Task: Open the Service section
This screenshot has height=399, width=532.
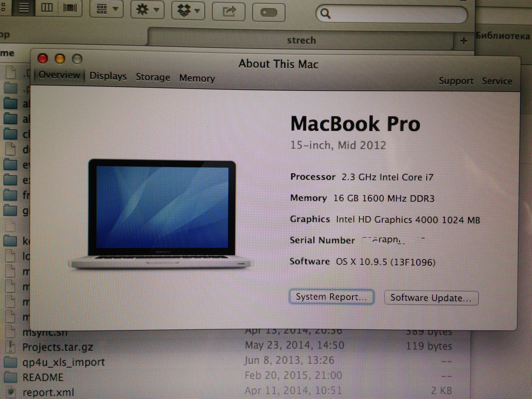Action: pyautogui.click(x=497, y=81)
